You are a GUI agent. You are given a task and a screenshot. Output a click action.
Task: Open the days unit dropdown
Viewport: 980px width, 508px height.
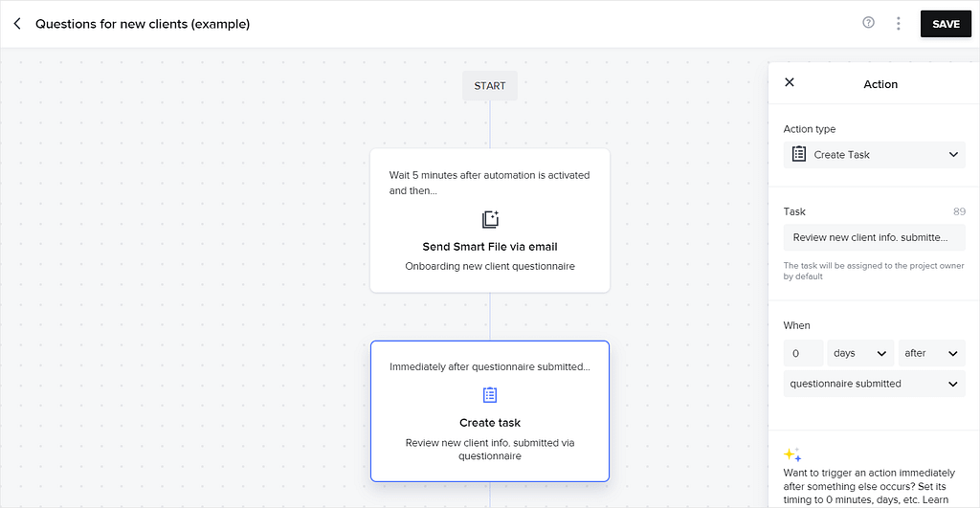[860, 353]
